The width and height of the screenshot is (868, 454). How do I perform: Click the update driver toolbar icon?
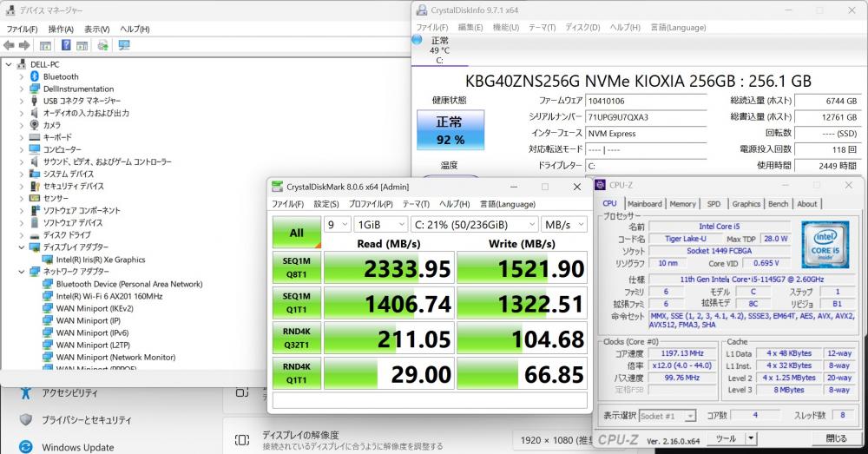click(x=103, y=45)
